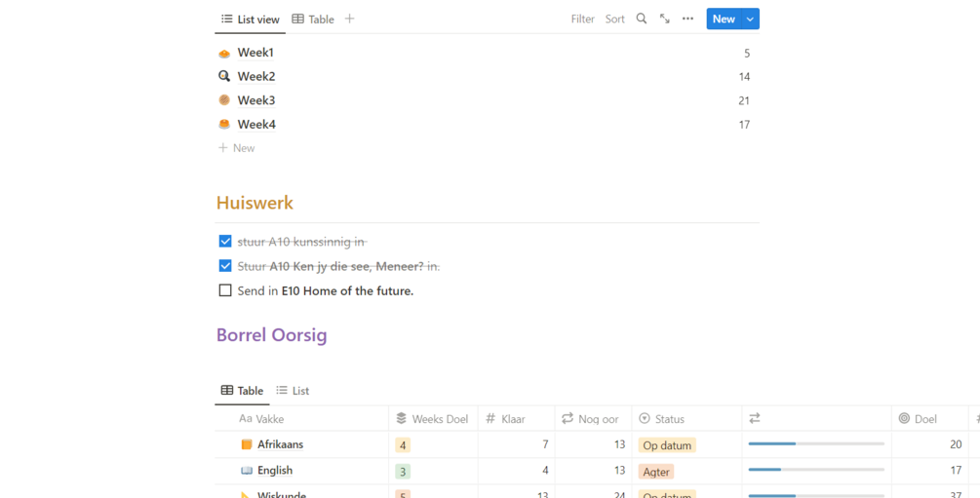
Task: Click the English subject icon
Action: (x=247, y=471)
